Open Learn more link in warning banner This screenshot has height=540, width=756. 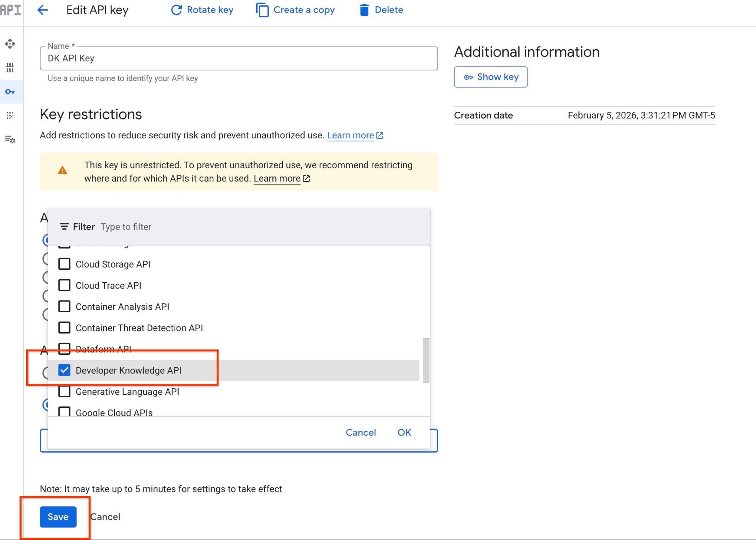coord(277,179)
